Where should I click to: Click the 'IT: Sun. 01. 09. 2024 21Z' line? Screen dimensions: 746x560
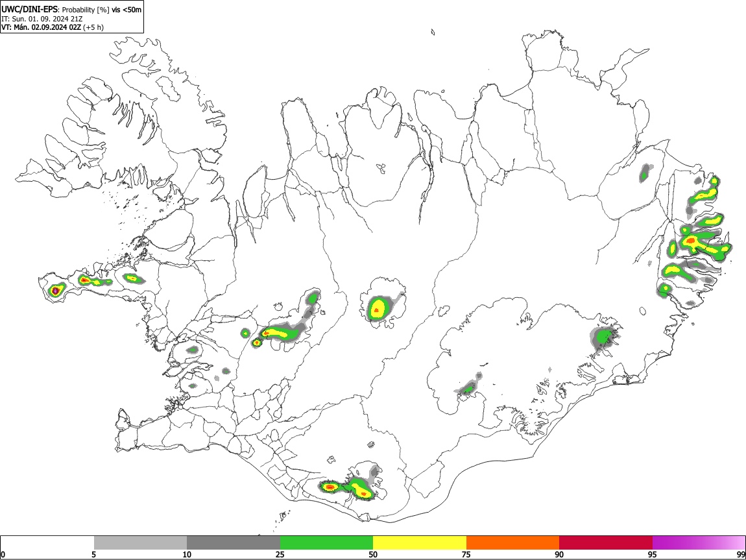point(42,19)
